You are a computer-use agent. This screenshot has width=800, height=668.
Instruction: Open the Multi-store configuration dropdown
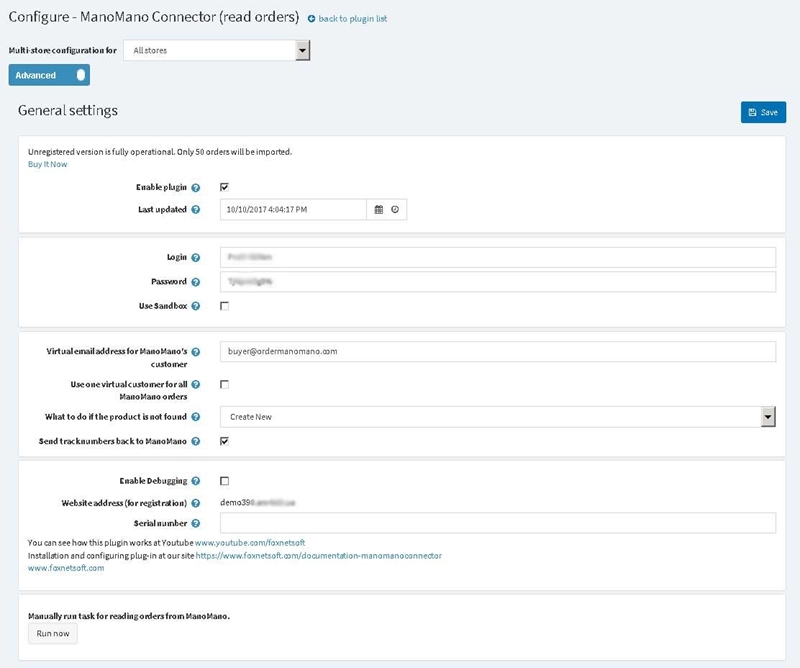[217, 51]
